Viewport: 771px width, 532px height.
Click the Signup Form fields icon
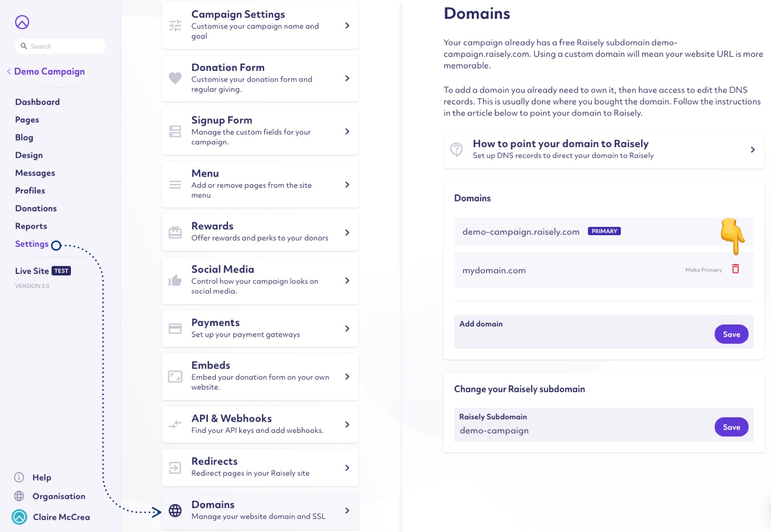tap(175, 131)
